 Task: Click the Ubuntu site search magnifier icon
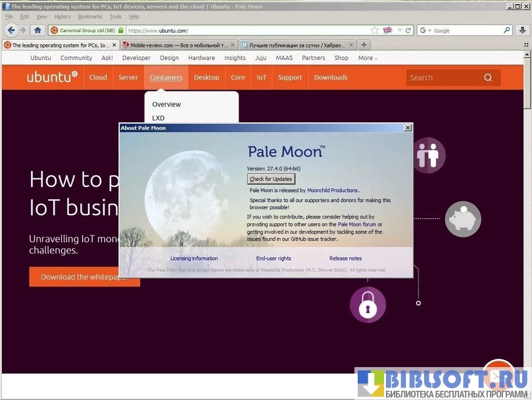[x=488, y=78]
